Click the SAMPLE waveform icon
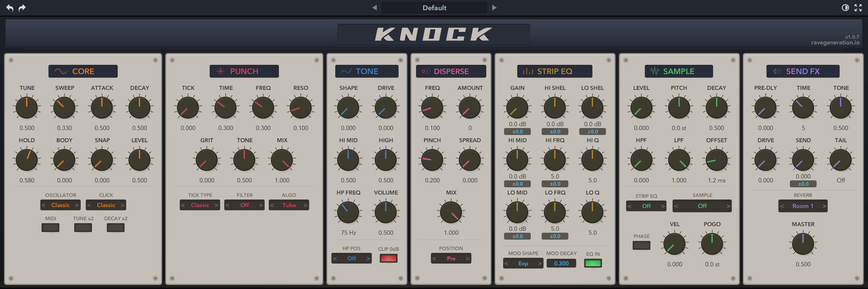This screenshot has width=868, height=289. (654, 71)
